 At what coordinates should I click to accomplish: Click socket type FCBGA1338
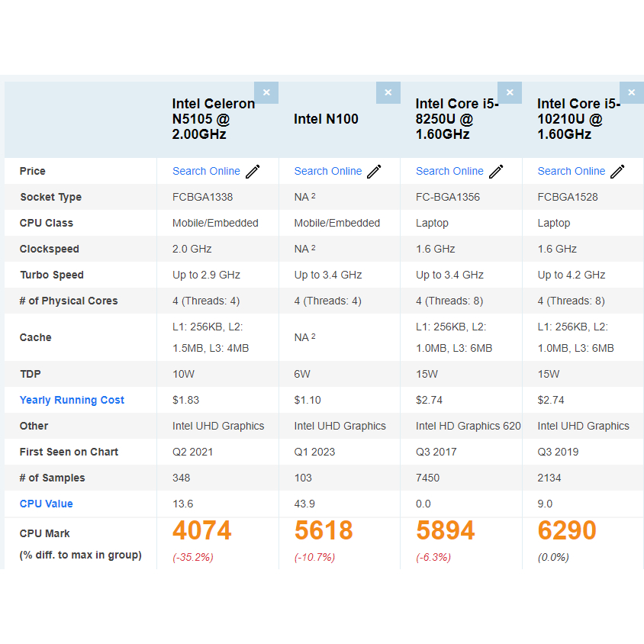[x=202, y=197]
